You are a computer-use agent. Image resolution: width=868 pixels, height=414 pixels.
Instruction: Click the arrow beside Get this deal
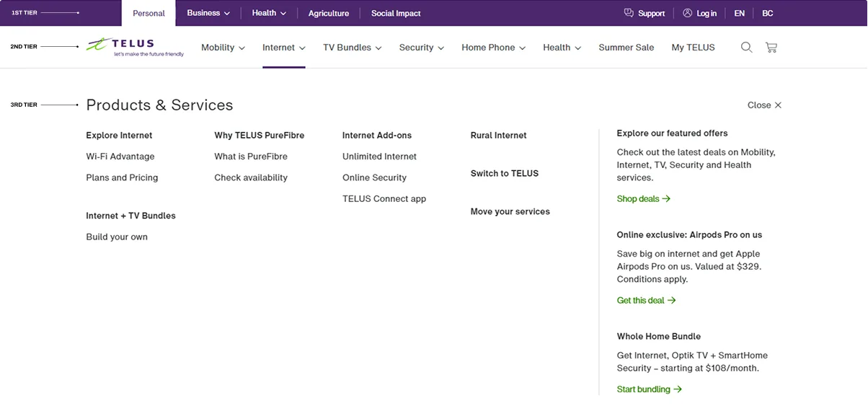[672, 300]
